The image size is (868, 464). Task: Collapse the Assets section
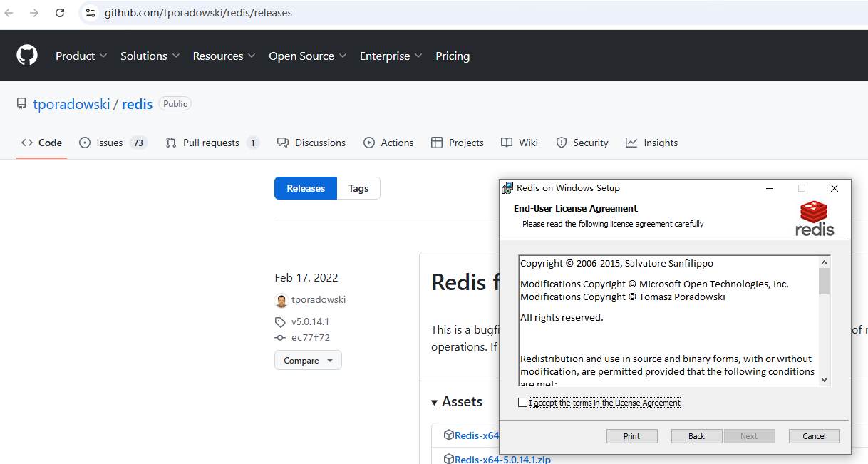point(435,403)
